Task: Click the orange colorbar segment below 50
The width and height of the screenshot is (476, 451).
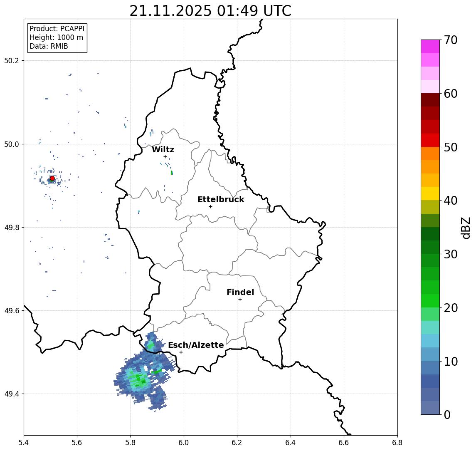Action: pyautogui.click(x=430, y=154)
